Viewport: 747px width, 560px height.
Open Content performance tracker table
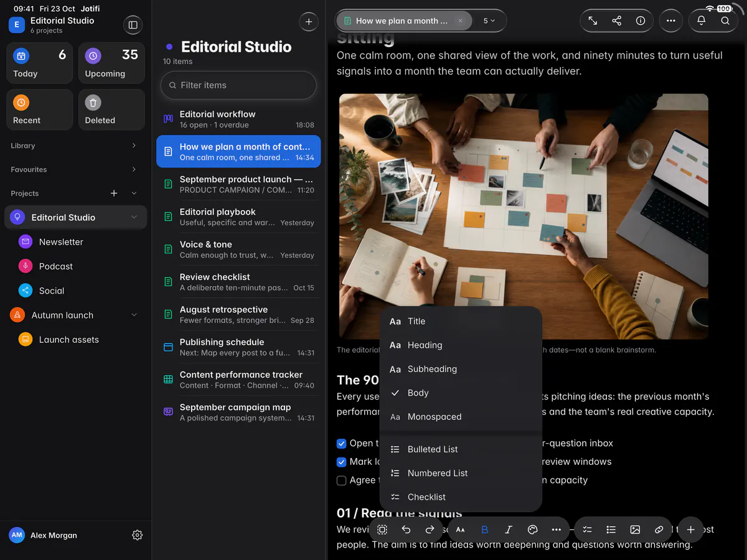pyautogui.click(x=238, y=380)
